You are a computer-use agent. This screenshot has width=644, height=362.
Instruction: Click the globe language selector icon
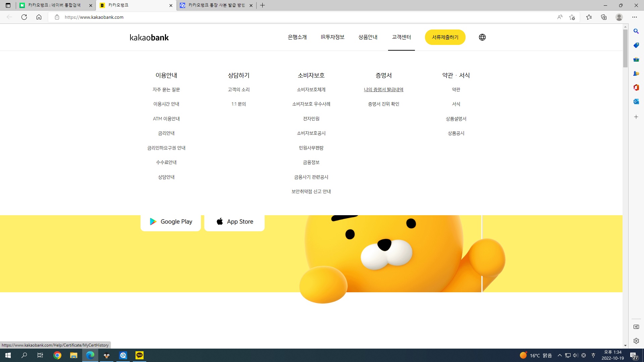(x=482, y=37)
